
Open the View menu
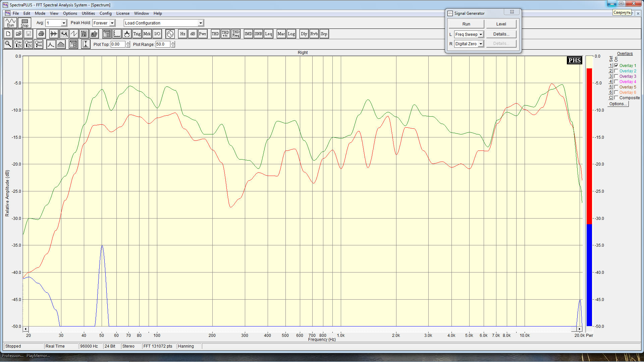[54, 13]
